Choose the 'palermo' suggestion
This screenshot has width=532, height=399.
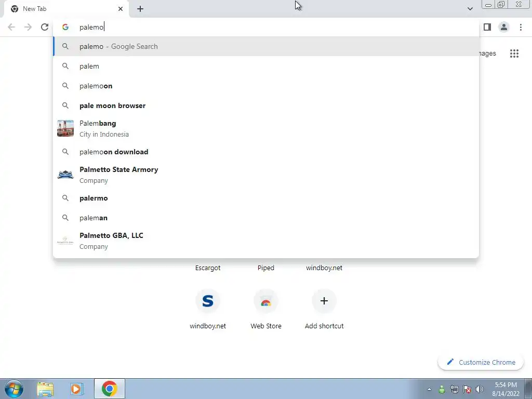(266, 198)
